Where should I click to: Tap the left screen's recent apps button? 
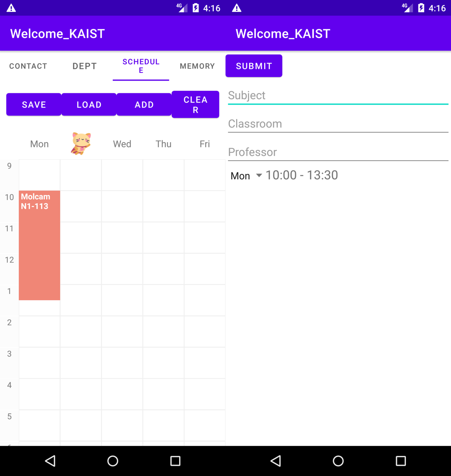175,461
